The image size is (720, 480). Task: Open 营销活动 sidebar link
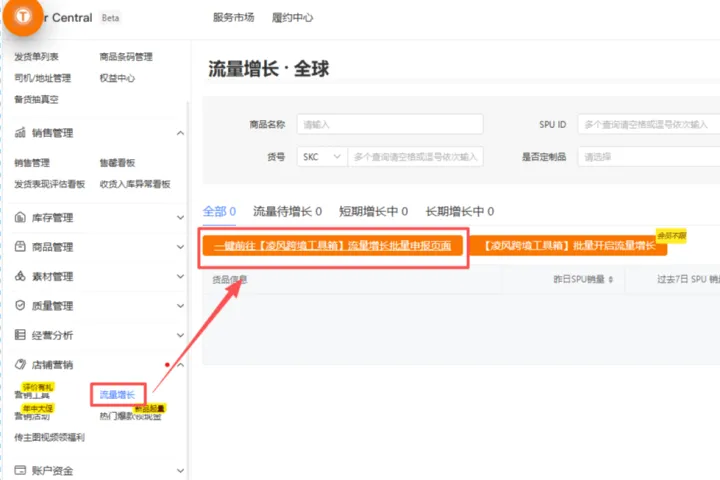click(32, 416)
